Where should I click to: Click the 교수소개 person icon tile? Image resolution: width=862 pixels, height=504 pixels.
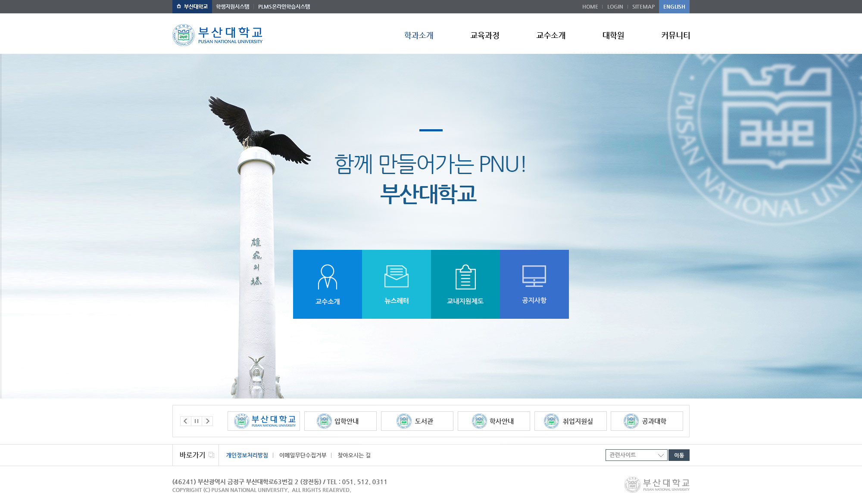point(328,284)
